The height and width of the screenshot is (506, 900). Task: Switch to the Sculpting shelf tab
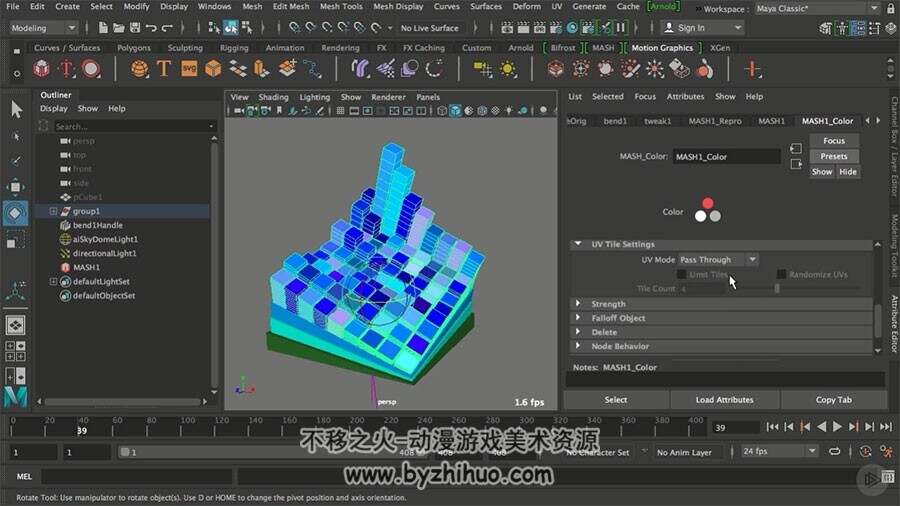coord(185,48)
